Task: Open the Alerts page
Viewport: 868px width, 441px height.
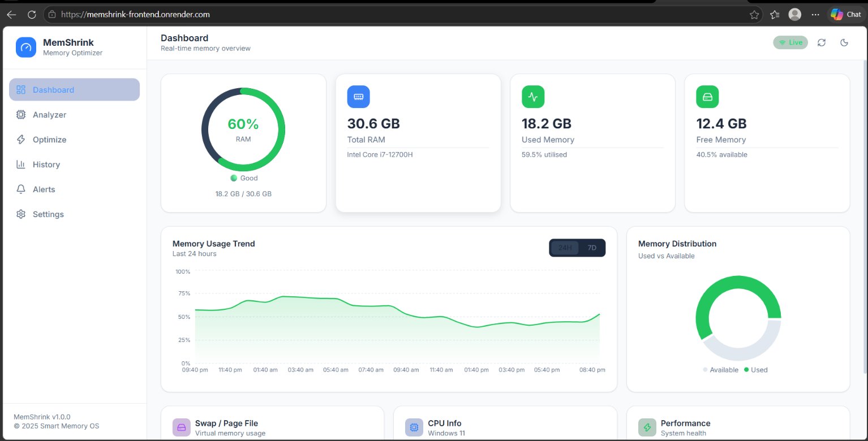Action: [x=74, y=189]
